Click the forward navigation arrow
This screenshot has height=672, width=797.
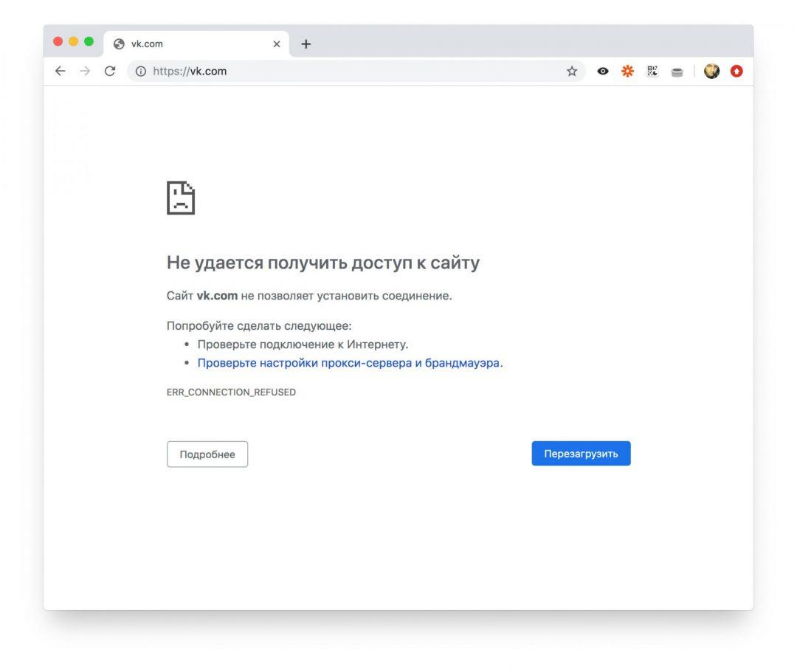coord(84,71)
